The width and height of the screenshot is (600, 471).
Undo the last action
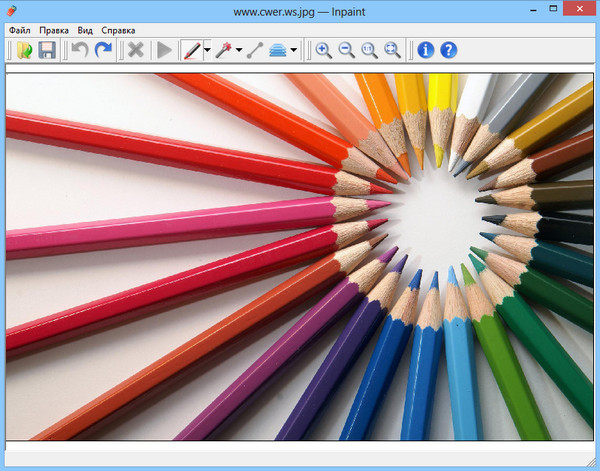[x=80, y=50]
